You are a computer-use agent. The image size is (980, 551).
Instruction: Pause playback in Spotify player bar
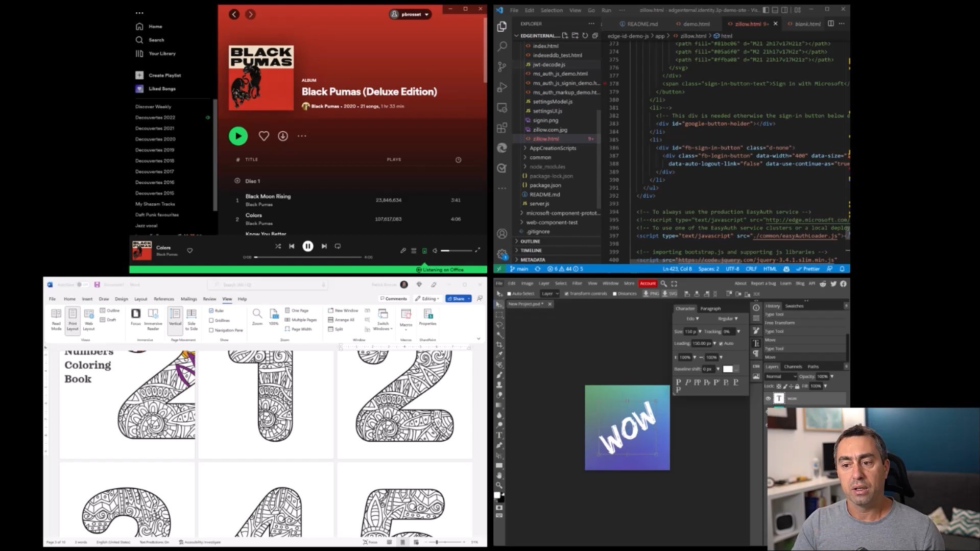(308, 246)
